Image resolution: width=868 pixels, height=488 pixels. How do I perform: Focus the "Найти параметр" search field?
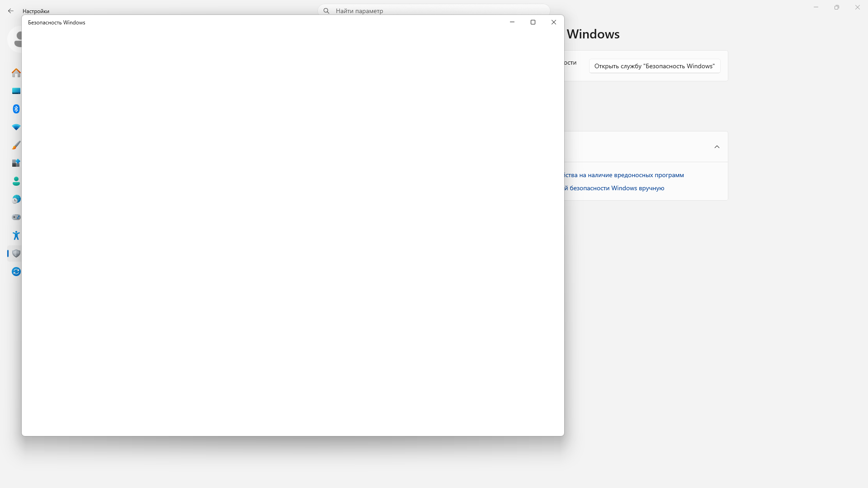434,10
